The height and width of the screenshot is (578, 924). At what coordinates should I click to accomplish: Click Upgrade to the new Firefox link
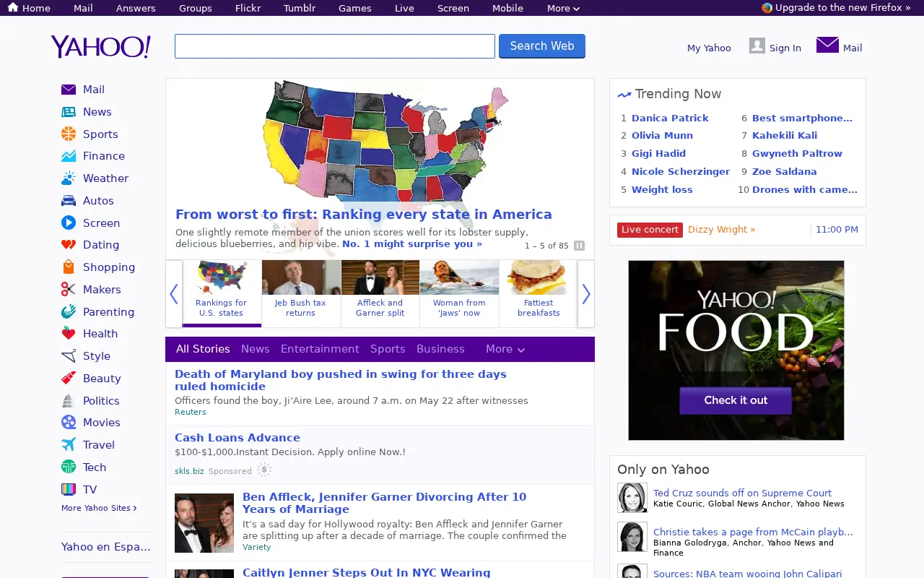coord(843,7)
